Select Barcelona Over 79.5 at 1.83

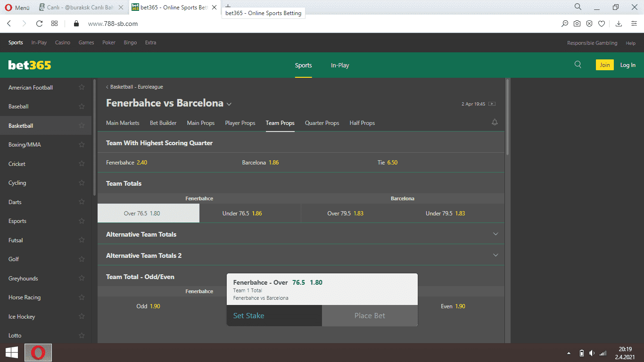point(352,213)
